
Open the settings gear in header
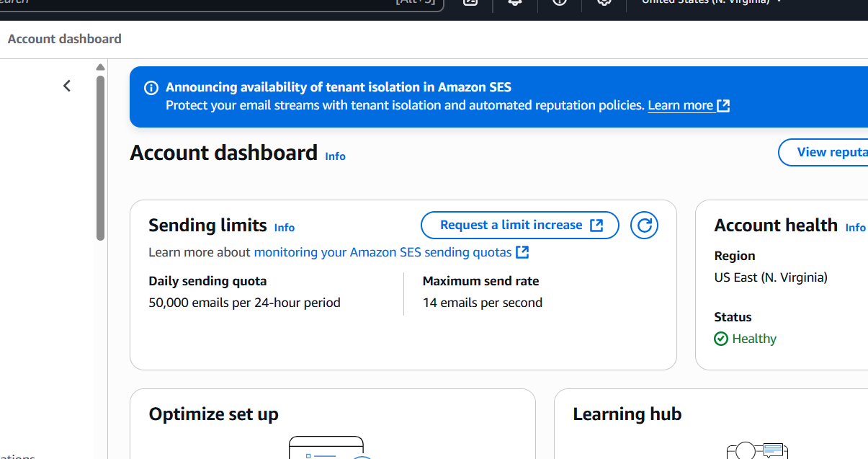tap(604, 2)
